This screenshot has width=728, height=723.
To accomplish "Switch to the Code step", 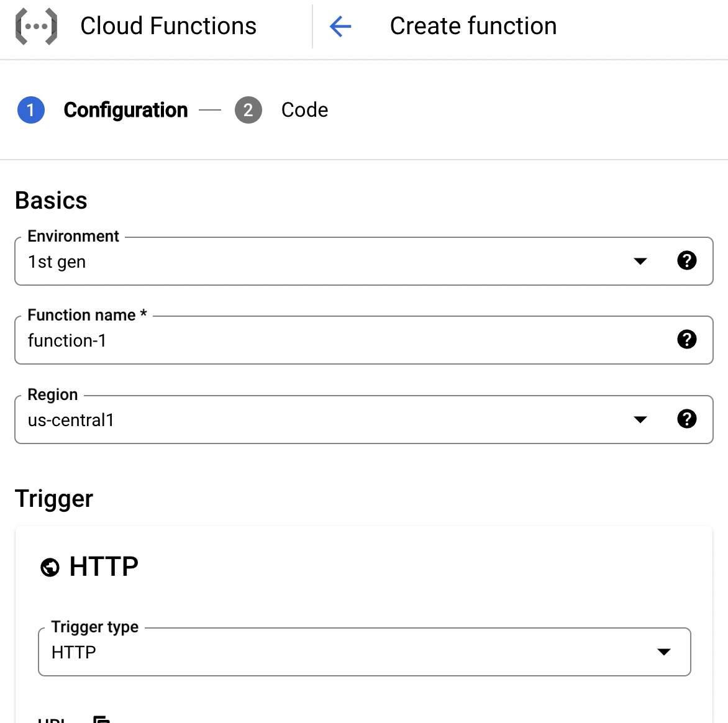I will click(304, 110).
